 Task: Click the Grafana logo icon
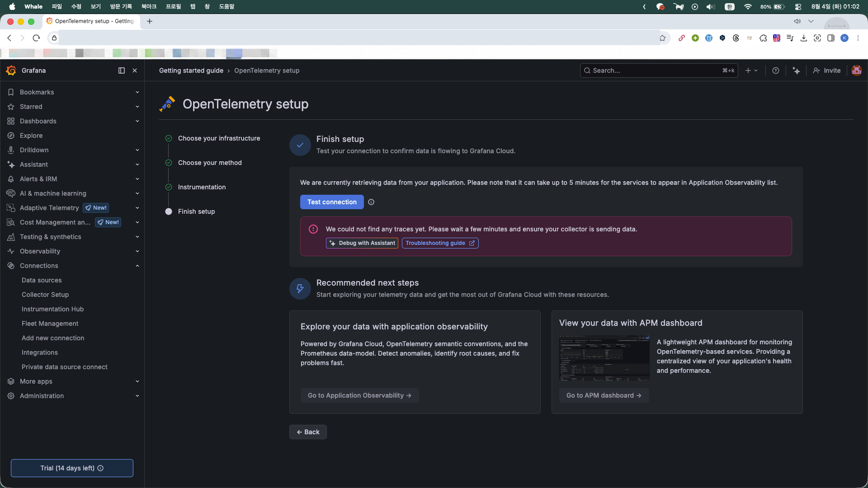click(11, 70)
